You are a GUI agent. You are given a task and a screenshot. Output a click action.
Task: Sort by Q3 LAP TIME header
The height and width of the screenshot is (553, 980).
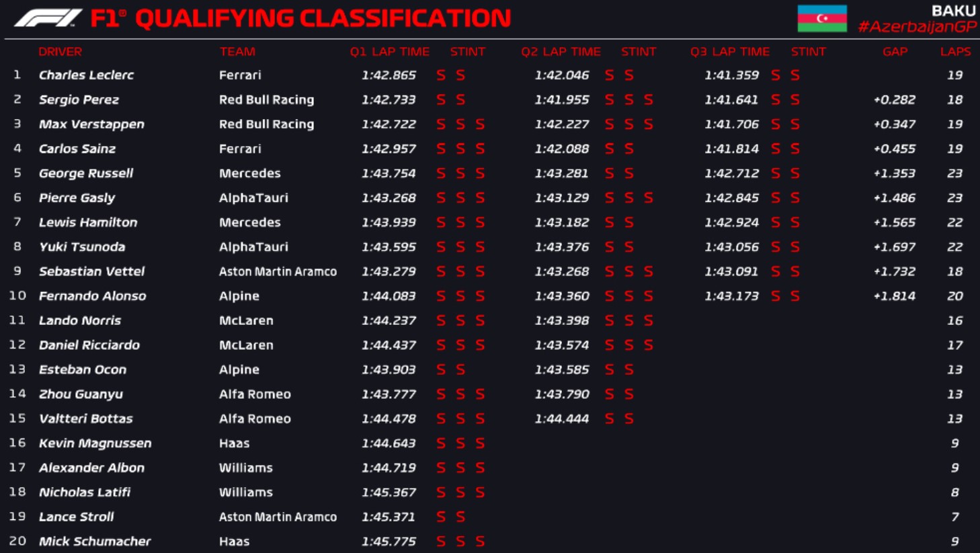730,52
